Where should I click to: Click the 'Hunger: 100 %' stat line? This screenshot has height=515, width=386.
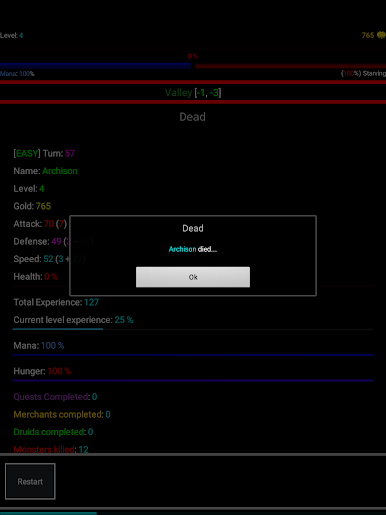(x=42, y=371)
